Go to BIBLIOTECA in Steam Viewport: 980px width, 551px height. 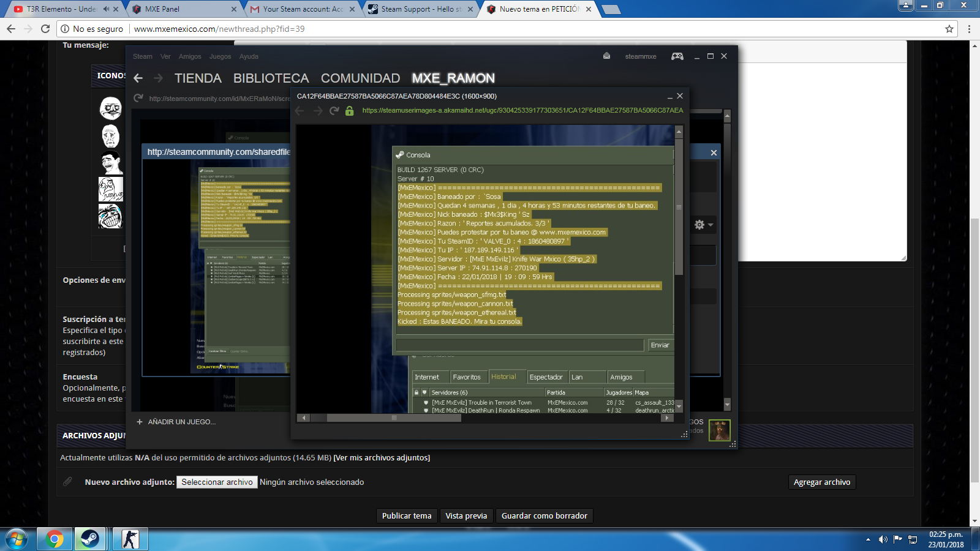271,78
